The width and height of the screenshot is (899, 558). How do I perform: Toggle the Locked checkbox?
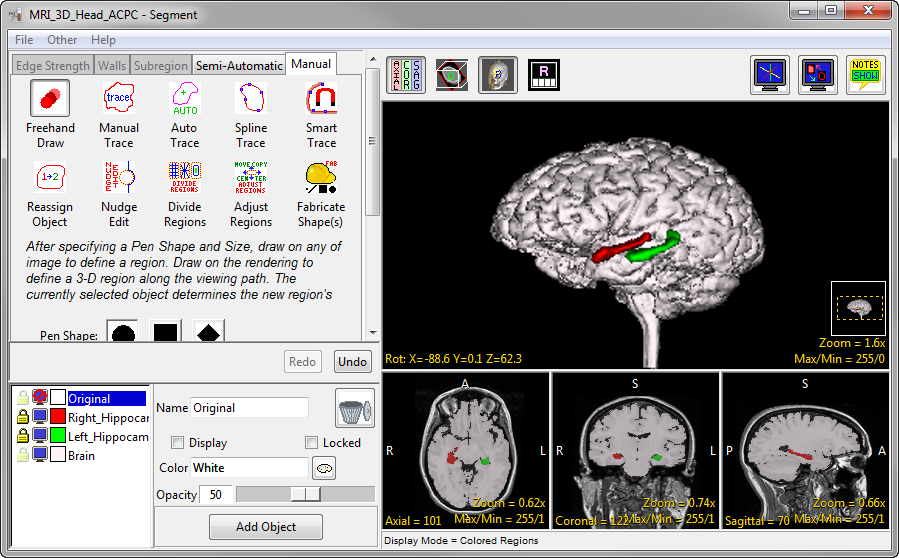311,443
